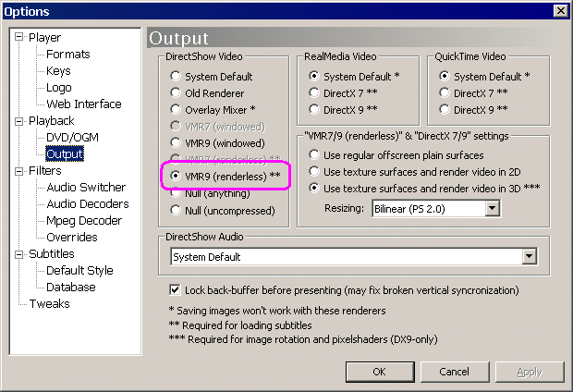The height and width of the screenshot is (392, 573).
Task: Select Old Renderer radio option
Action: (x=176, y=93)
